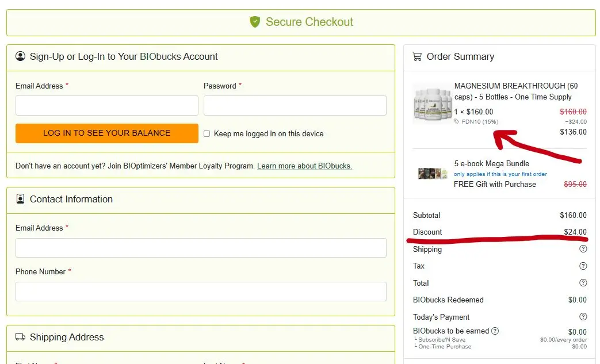Click the MAGNESIUM BREAKTHROUGH product title
Viewport: 600px width, 364px height.
click(x=516, y=91)
